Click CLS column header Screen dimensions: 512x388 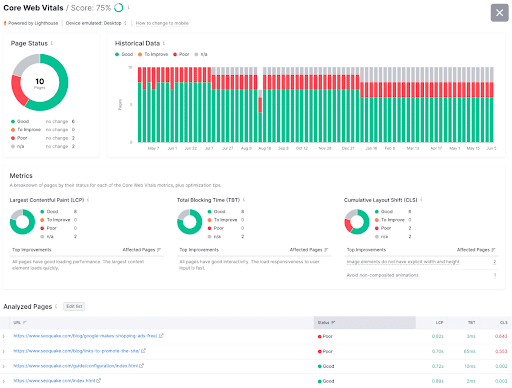tap(503, 323)
